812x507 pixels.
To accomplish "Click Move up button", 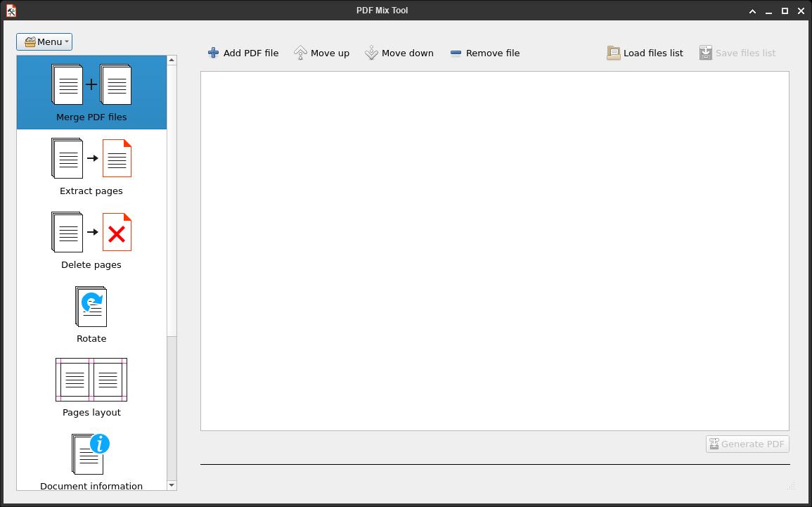I will [x=321, y=53].
